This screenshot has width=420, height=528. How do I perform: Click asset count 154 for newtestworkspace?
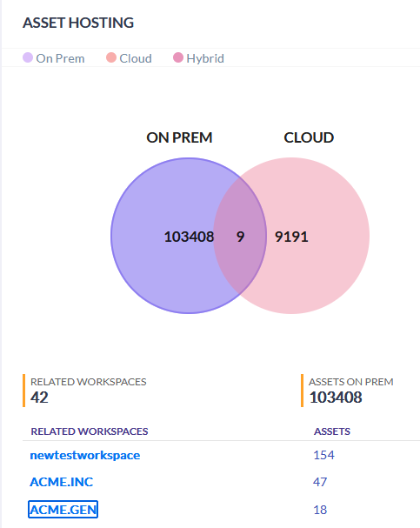pyautogui.click(x=323, y=455)
